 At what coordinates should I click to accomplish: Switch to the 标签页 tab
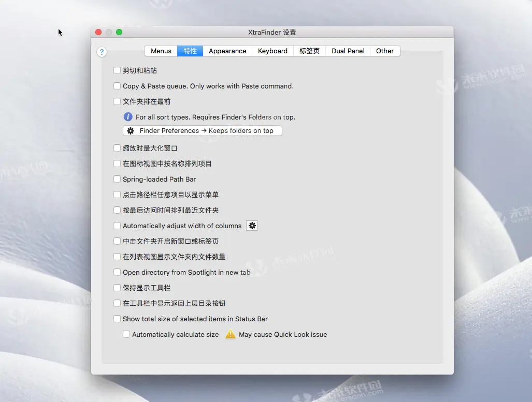point(309,51)
